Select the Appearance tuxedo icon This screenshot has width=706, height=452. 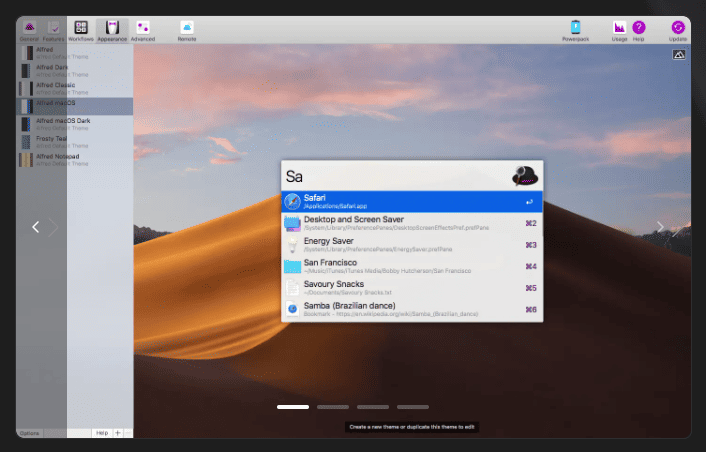112,27
